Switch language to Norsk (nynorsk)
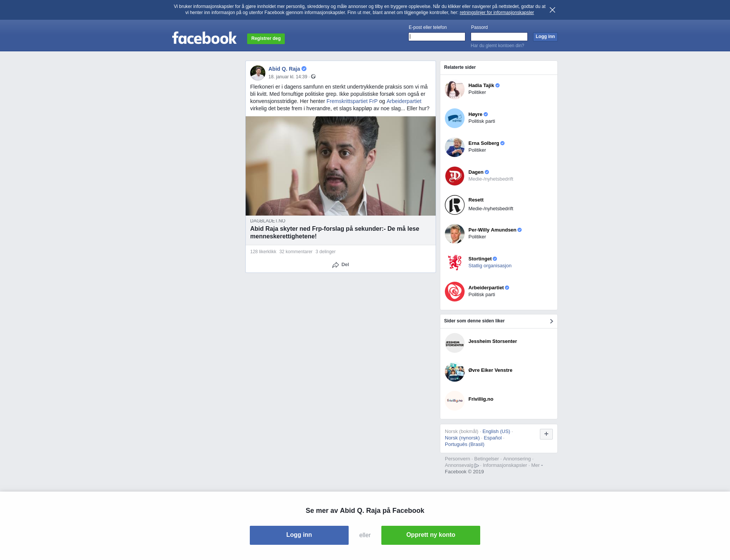The width and height of the screenshot is (730, 560). pyautogui.click(x=462, y=438)
